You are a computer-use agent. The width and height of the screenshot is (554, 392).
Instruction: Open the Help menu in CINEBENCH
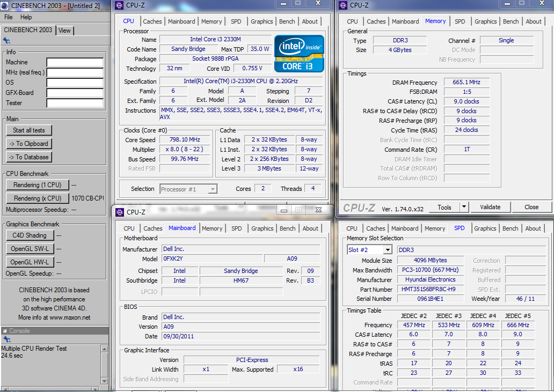(26, 17)
